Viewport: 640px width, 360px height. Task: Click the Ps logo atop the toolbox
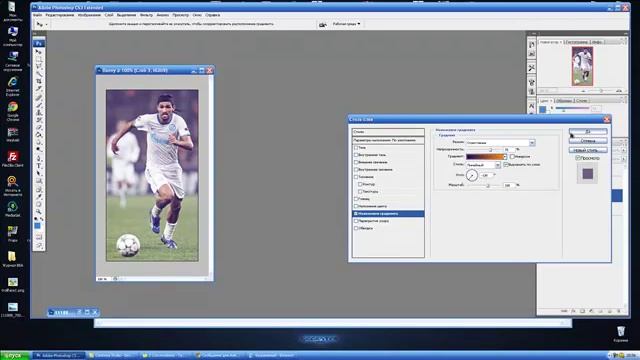click(39, 43)
